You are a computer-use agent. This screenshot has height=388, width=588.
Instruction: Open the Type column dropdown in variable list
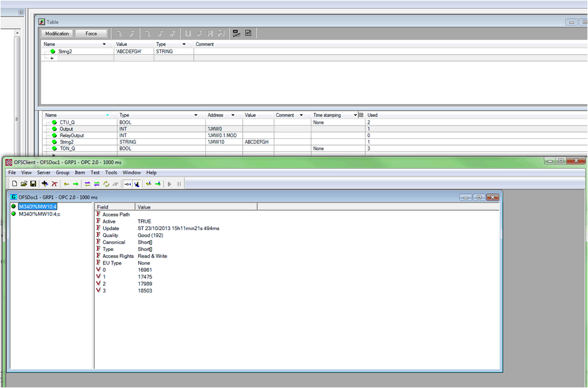pos(196,115)
